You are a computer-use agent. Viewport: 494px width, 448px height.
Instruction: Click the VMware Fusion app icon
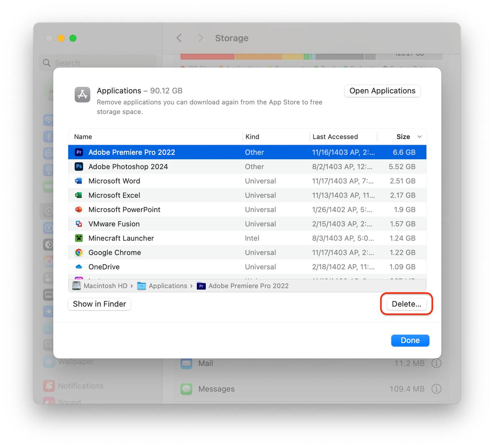click(x=79, y=224)
